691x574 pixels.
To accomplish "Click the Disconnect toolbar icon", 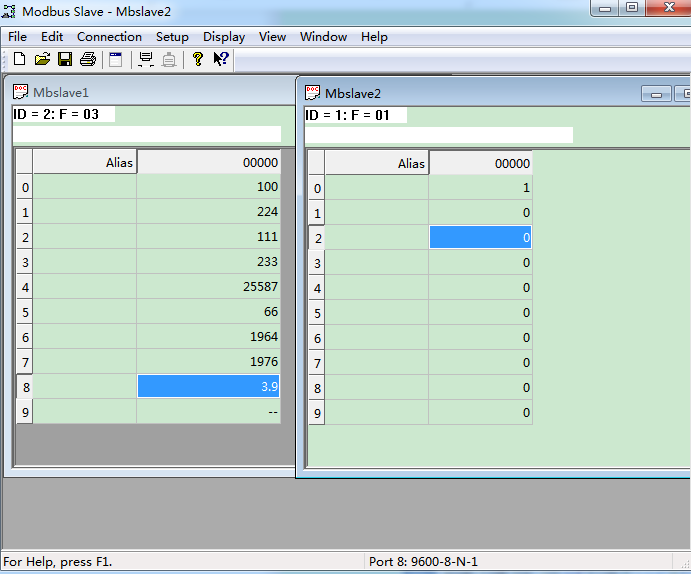I will pyautogui.click(x=169, y=59).
